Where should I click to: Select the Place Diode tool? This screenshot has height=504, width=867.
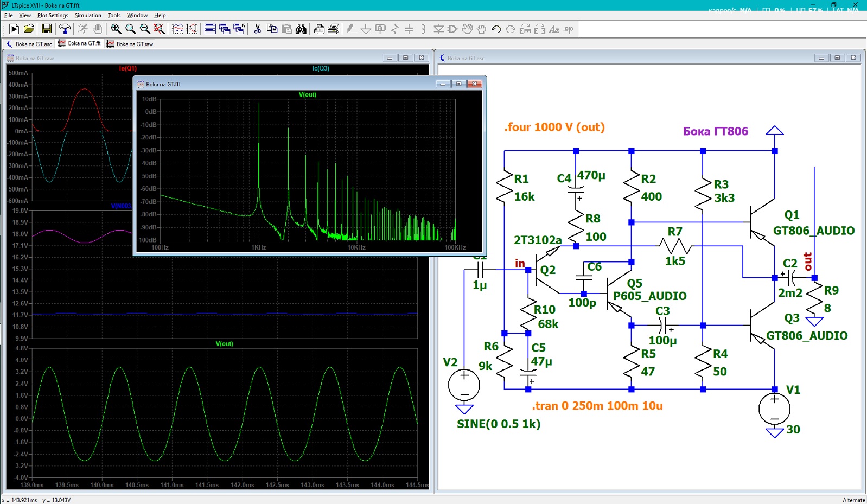tap(438, 29)
